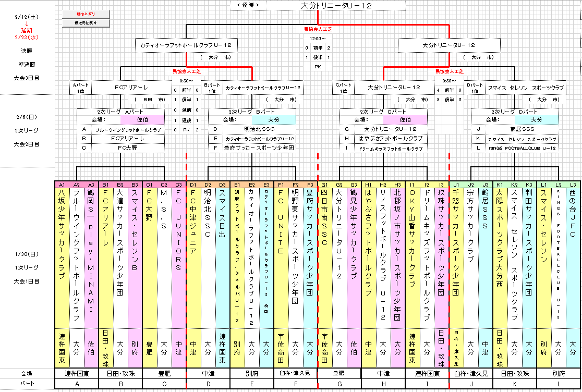Select the 準決勝 label on the left
The image size is (582, 392).
pyautogui.click(x=27, y=64)
